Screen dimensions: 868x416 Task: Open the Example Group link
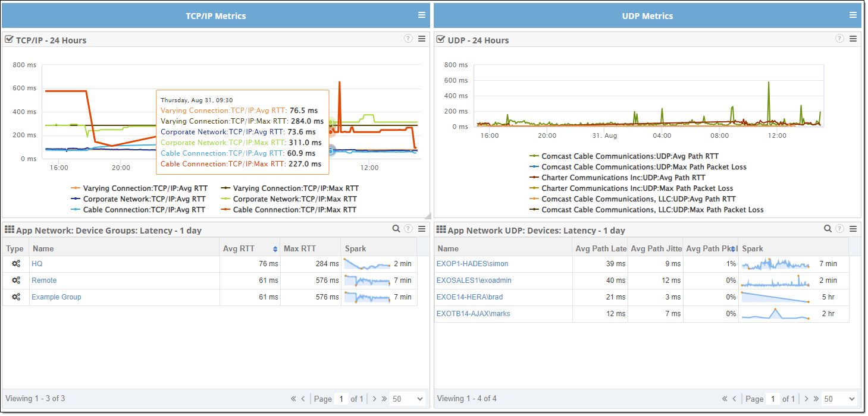coord(57,297)
